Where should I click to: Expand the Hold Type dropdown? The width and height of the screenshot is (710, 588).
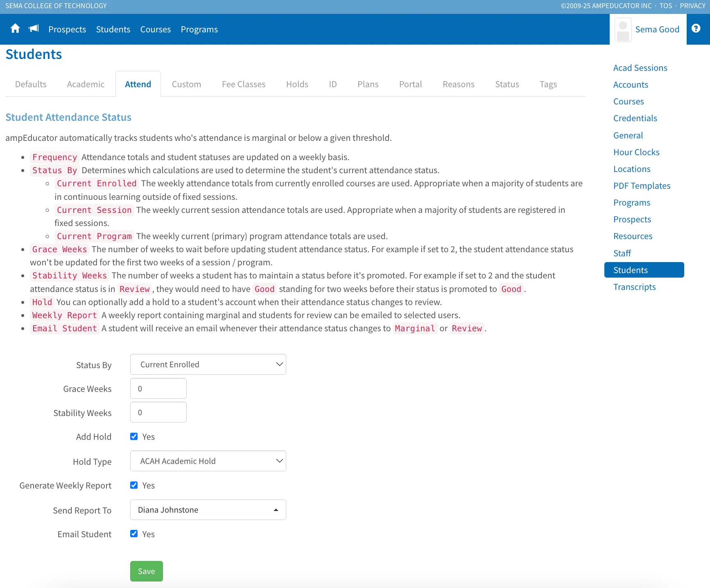(x=208, y=461)
